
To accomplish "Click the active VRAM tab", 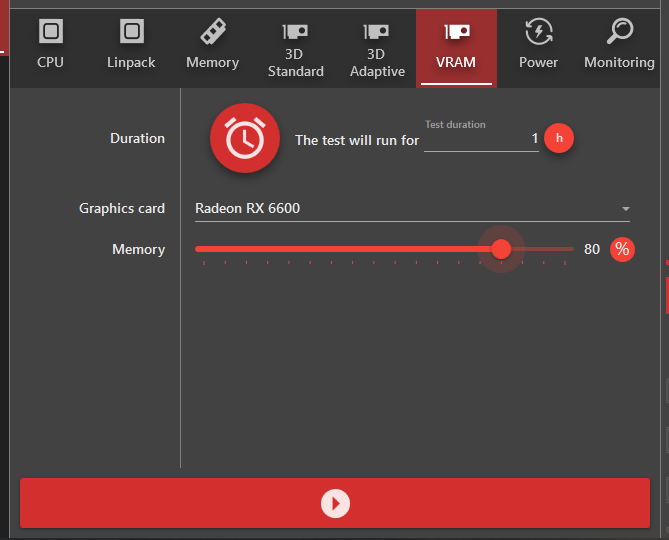I will click(456, 48).
